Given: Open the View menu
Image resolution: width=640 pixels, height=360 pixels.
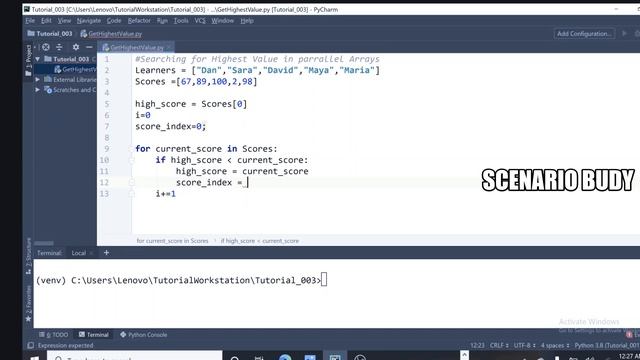Looking at the screenshot, I should (64, 20).
